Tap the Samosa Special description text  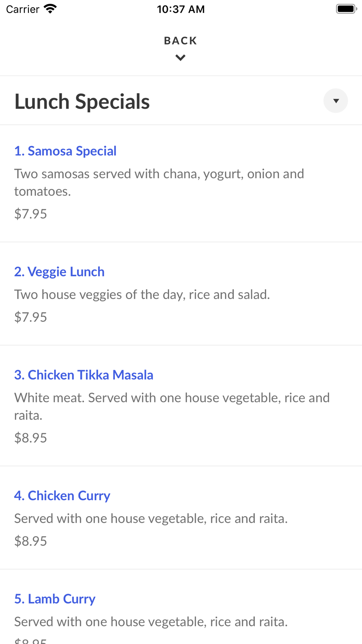(159, 183)
